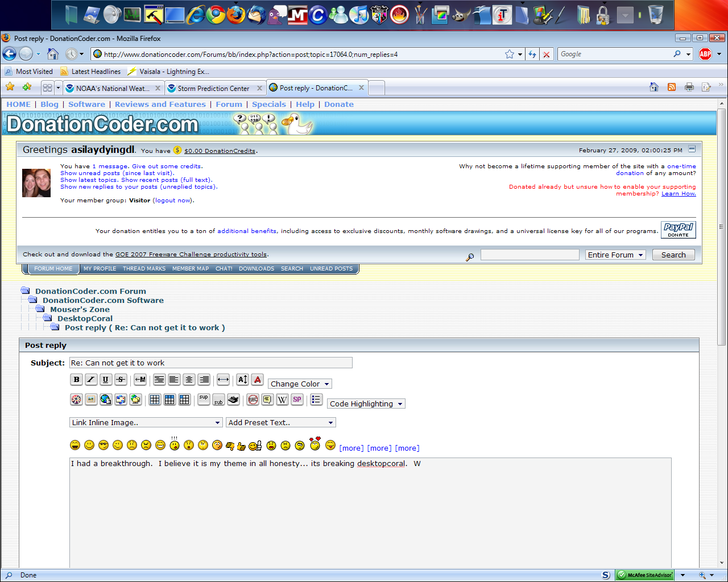
Task: Open the Link Inline Image dropdown
Action: tap(146, 423)
